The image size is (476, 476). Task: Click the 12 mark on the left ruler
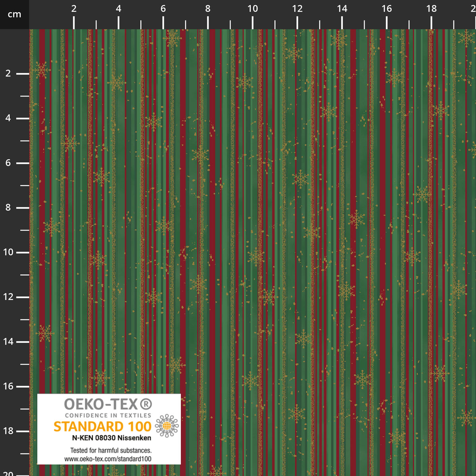tap(8, 297)
